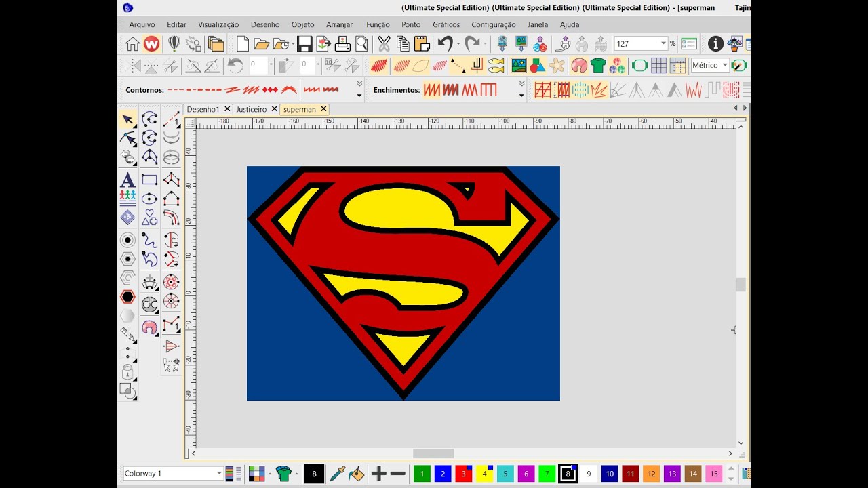The height and width of the screenshot is (488, 868).
Task: Undo the last action
Action: [x=445, y=44]
